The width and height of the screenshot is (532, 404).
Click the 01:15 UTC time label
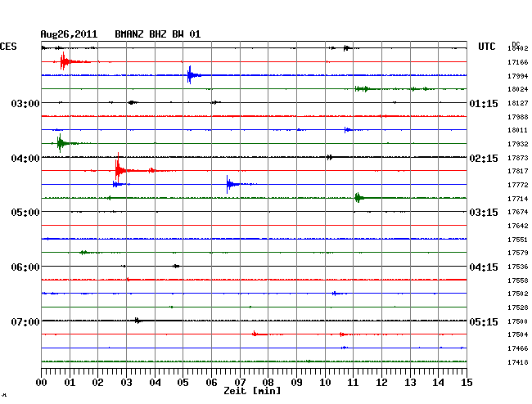pyautogui.click(x=484, y=104)
